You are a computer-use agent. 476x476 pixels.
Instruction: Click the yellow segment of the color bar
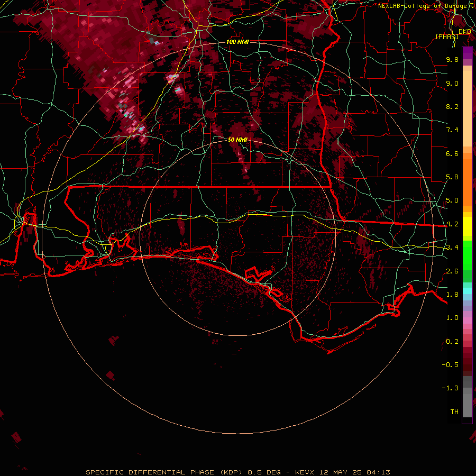(x=467, y=226)
